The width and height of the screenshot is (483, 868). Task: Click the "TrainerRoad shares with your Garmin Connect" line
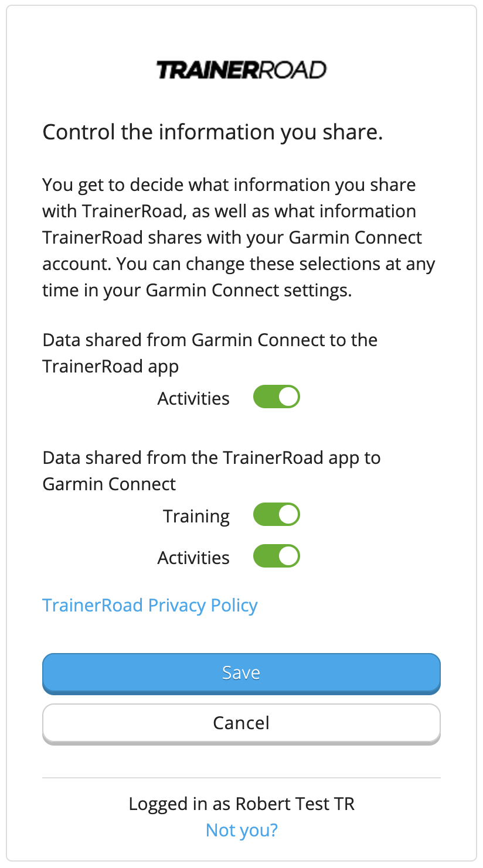pos(232,238)
